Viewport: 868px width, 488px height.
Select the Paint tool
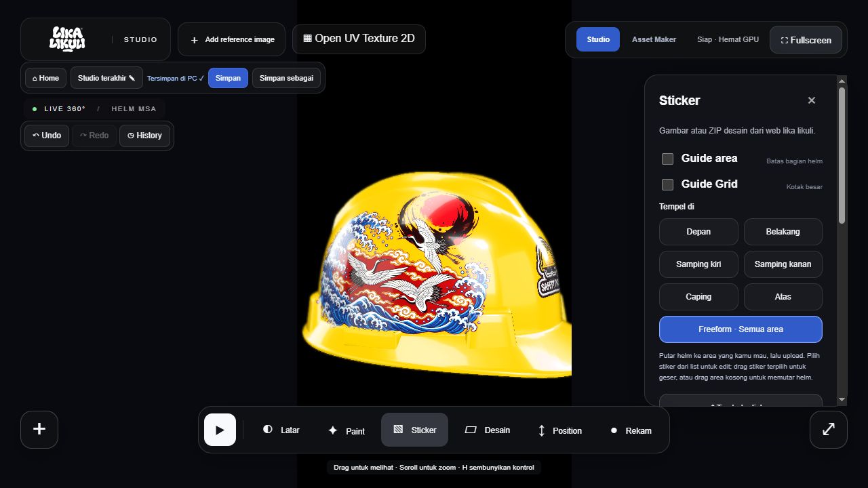pyautogui.click(x=347, y=430)
